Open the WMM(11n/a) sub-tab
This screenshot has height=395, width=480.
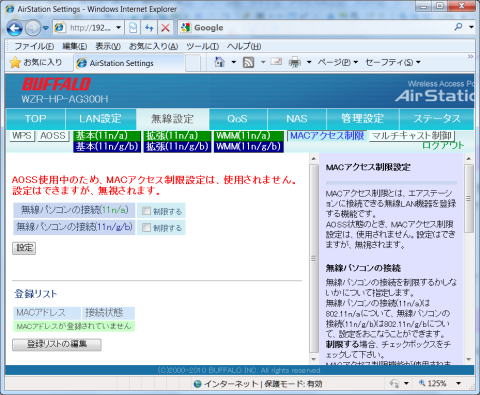[249, 136]
